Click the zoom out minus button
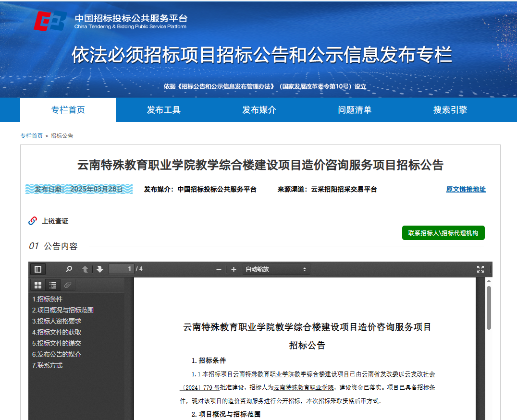Image resolution: width=517 pixels, height=420 pixels. pos(219,269)
